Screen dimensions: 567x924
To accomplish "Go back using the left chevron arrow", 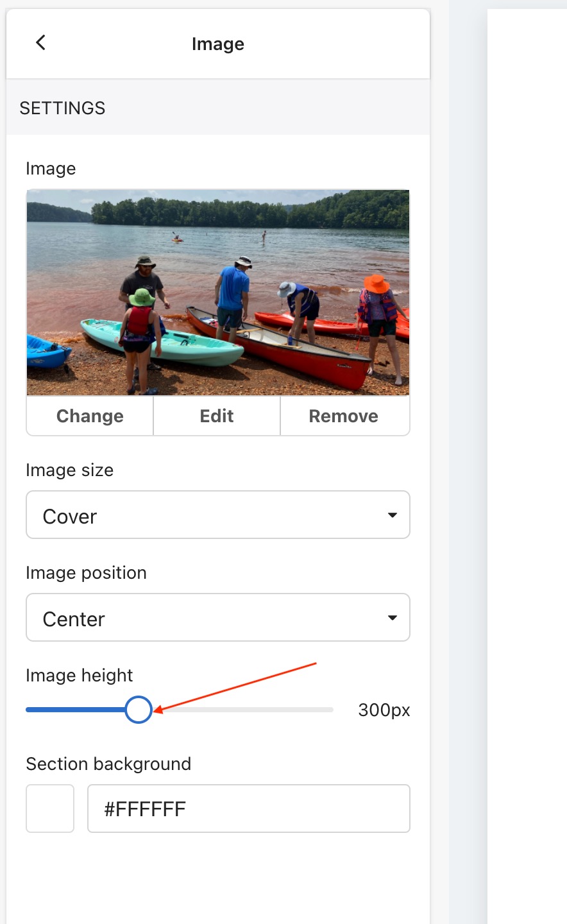I will [x=40, y=43].
